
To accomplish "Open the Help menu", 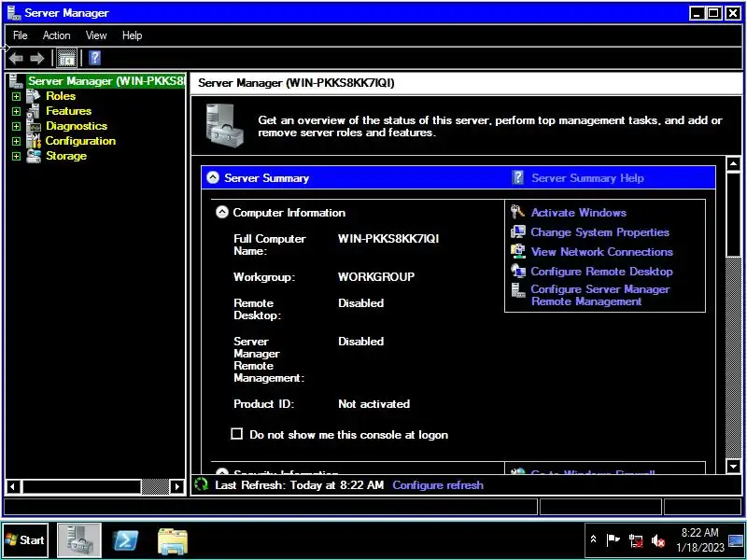I will pyautogui.click(x=132, y=35).
